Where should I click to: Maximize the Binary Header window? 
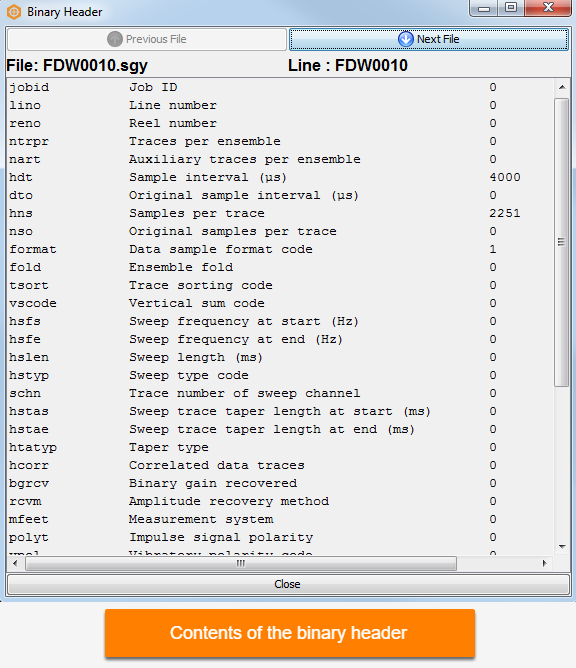[511, 8]
